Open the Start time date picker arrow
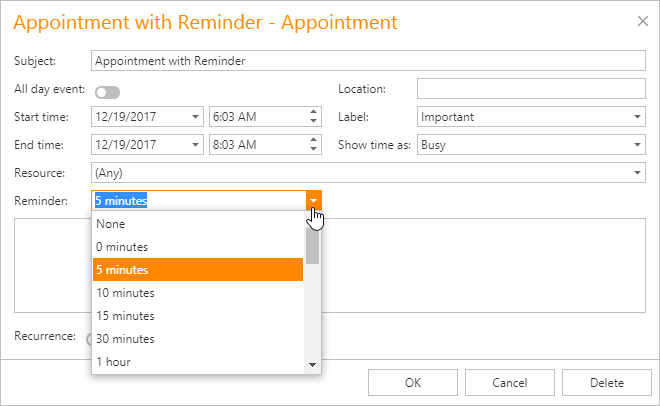 [195, 117]
